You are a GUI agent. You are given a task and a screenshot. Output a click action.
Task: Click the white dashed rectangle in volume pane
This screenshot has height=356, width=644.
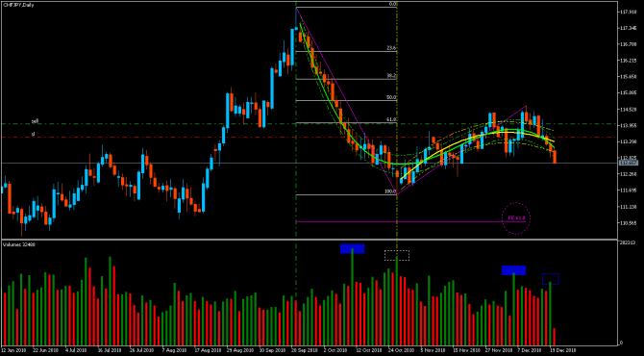click(x=397, y=255)
